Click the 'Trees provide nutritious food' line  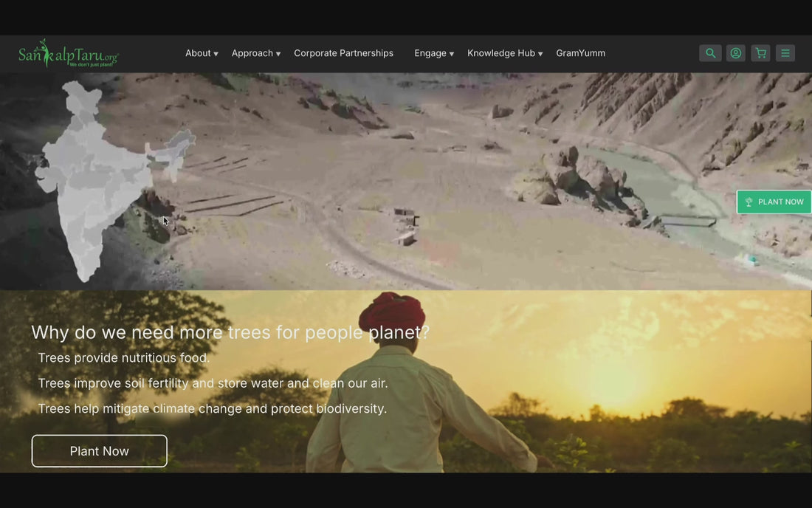coord(123,358)
